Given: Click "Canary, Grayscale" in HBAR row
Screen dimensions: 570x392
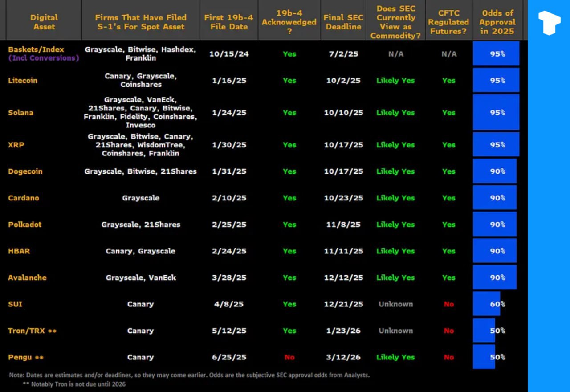Looking at the screenshot, I should pos(140,251).
